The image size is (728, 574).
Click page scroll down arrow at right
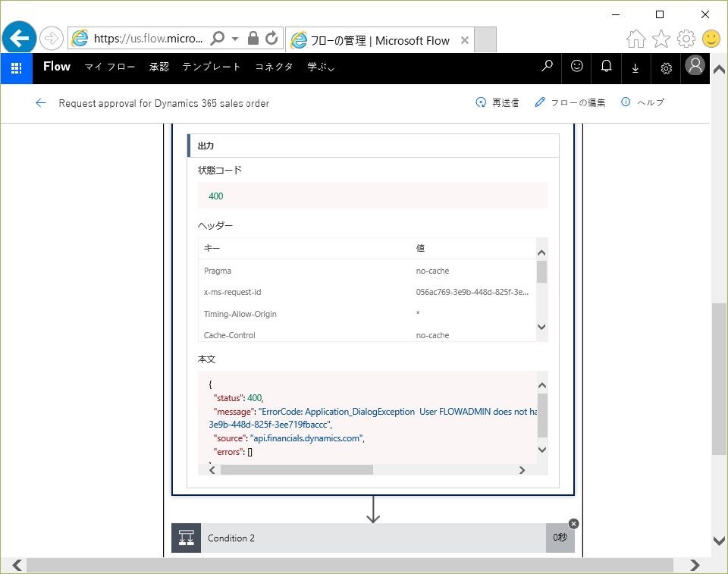coord(719,541)
